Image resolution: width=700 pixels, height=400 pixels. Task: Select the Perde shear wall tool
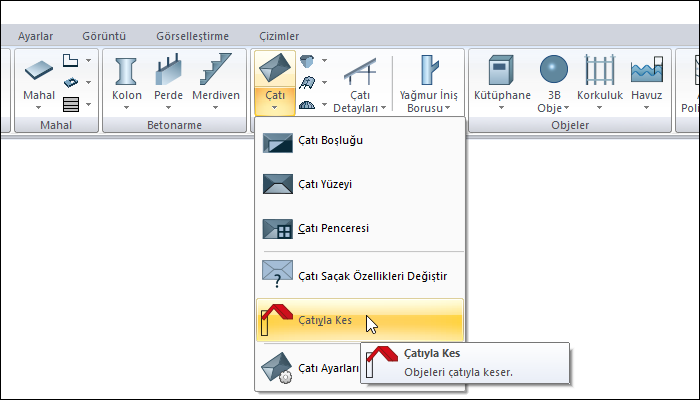coord(168,74)
